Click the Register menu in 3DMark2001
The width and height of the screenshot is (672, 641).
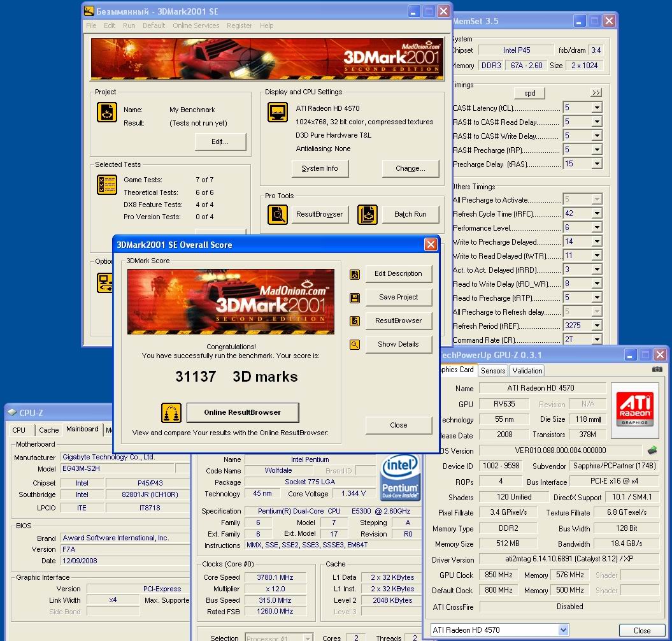(x=239, y=25)
